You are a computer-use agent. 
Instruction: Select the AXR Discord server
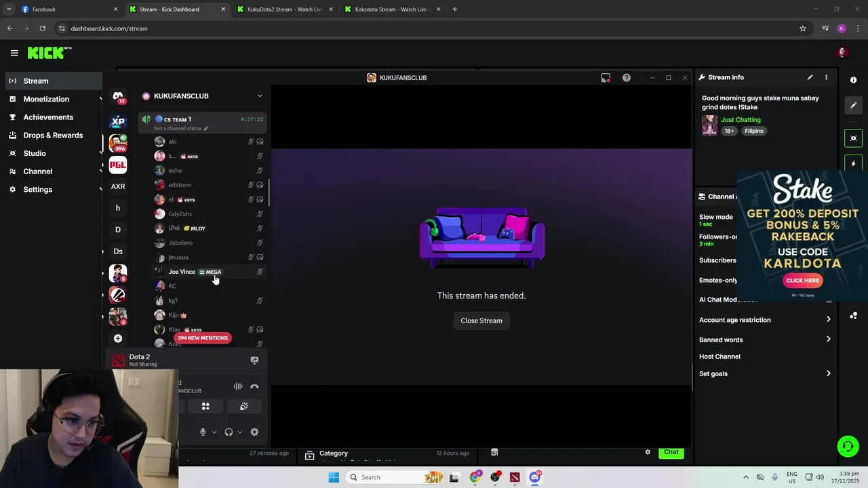point(118,186)
